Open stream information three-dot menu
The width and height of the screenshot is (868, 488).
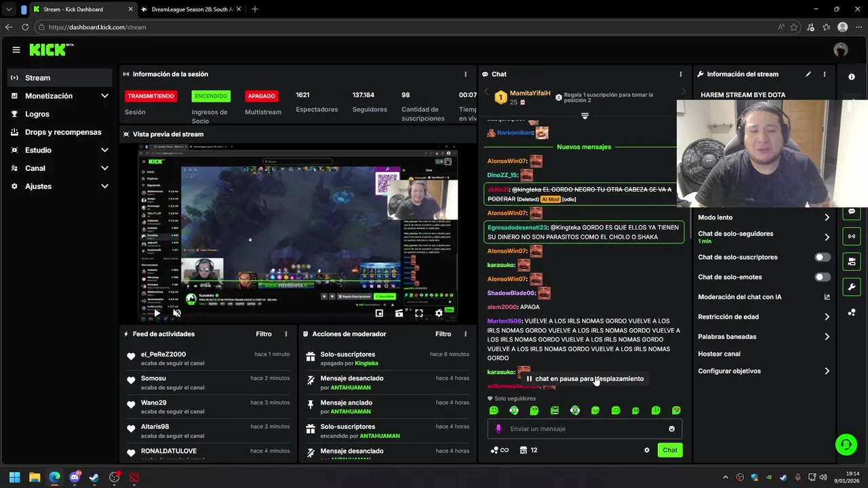coord(825,74)
